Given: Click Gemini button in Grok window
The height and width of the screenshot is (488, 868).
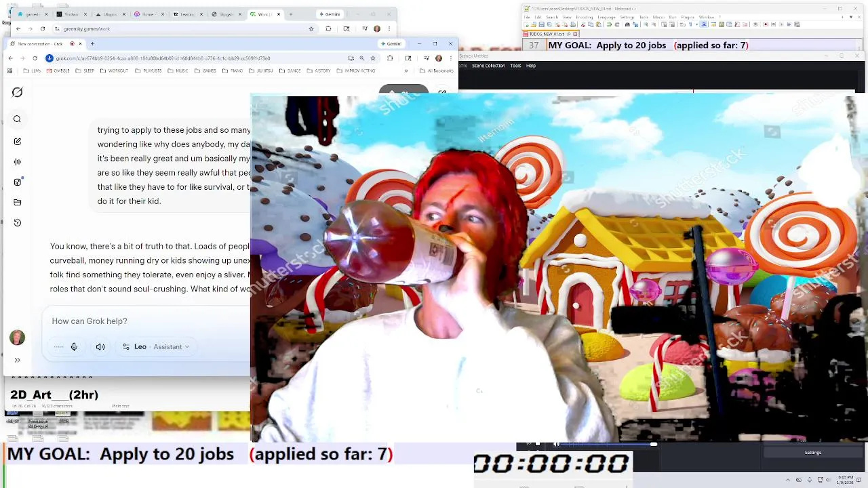Looking at the screenshot, I should 391,43.
